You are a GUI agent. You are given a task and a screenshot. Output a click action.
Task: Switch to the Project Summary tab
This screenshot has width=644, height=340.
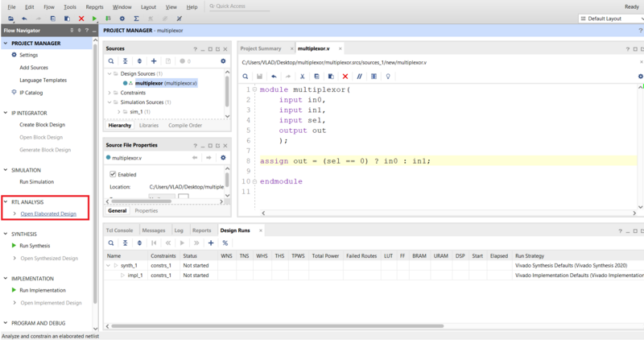click(261, 48)
